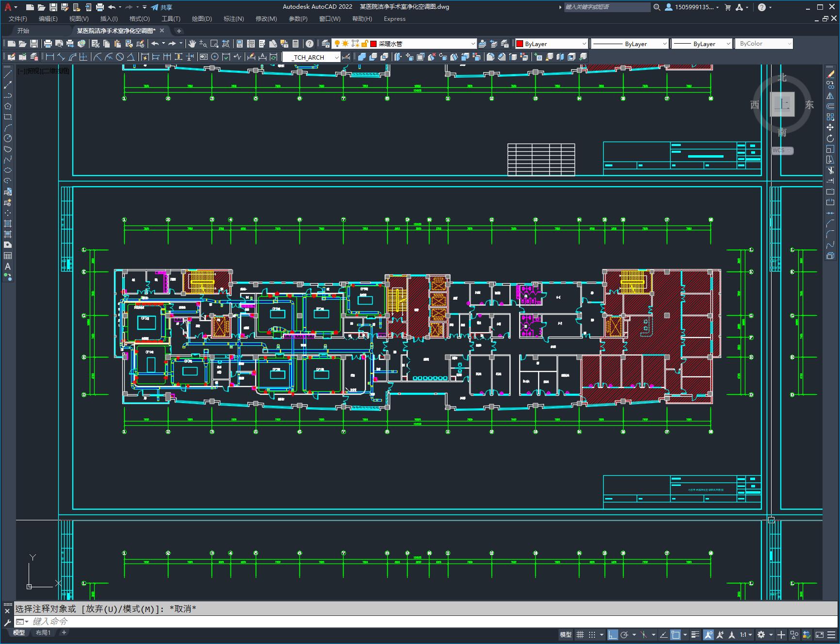Open the ByLayer lineweight dropdown
The width and height of the screenshot is (840, 644).
tap(702, 44)
